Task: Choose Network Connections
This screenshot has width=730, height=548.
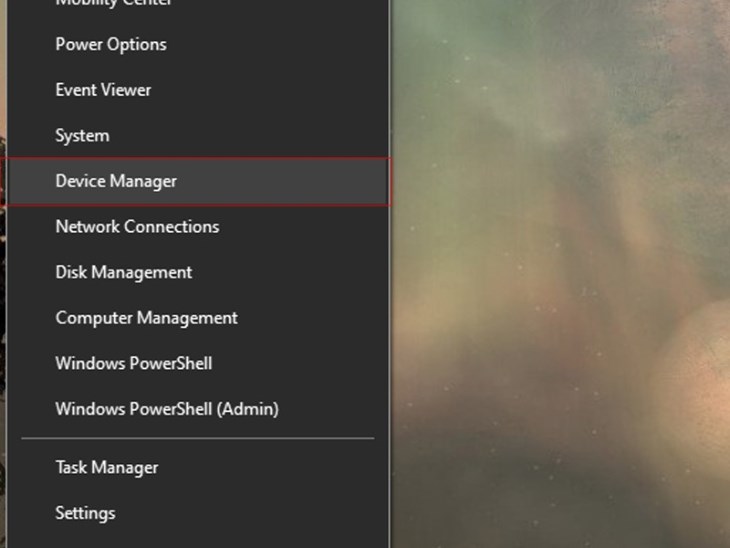Action: [x=137, y=227]
